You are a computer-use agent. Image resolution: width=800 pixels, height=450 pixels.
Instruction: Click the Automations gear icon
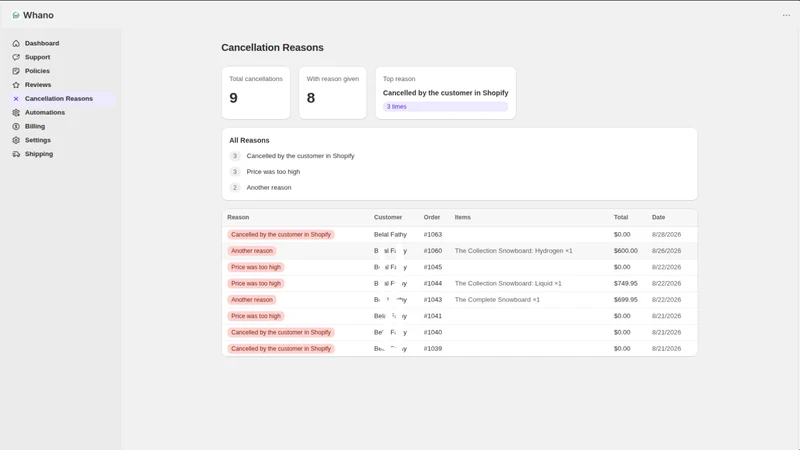coord(16,112)
